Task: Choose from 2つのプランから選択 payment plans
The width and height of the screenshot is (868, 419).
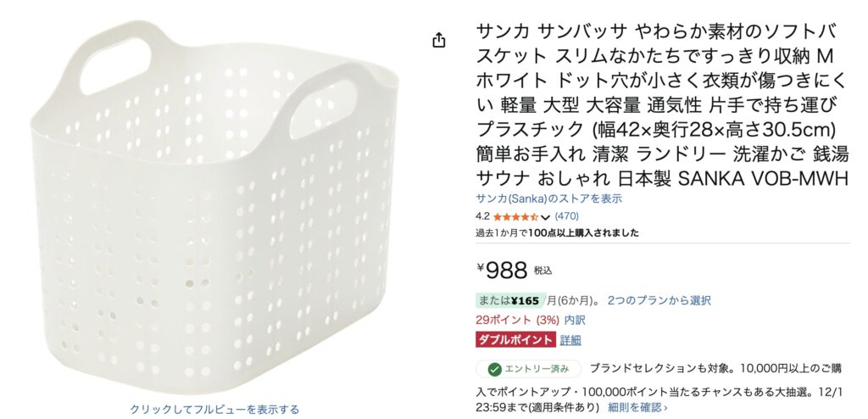Action: tap(659, 300)
